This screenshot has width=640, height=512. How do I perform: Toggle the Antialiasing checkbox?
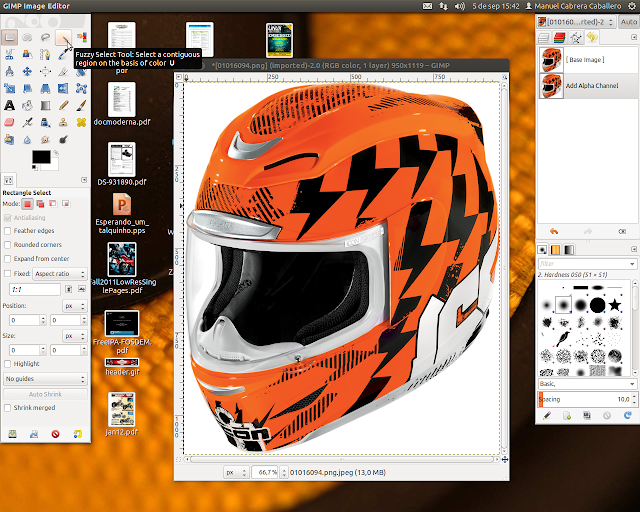click(7, 218)
